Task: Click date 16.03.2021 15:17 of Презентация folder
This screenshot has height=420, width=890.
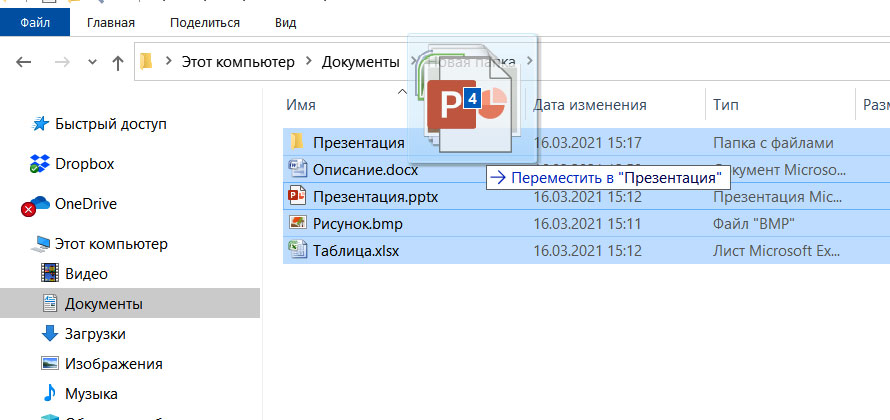Action: 587,143
